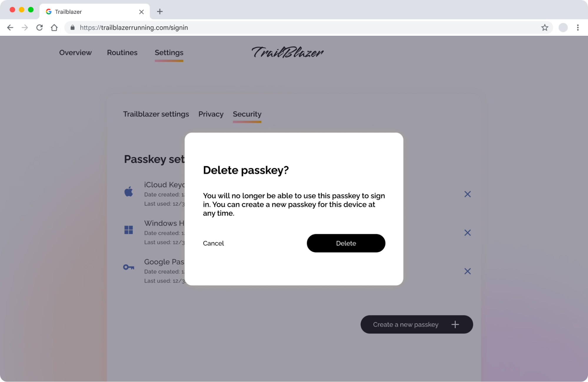588x382 pixels.
Task: Navigate to the Overview tab
Action: [x=75, y=52]
